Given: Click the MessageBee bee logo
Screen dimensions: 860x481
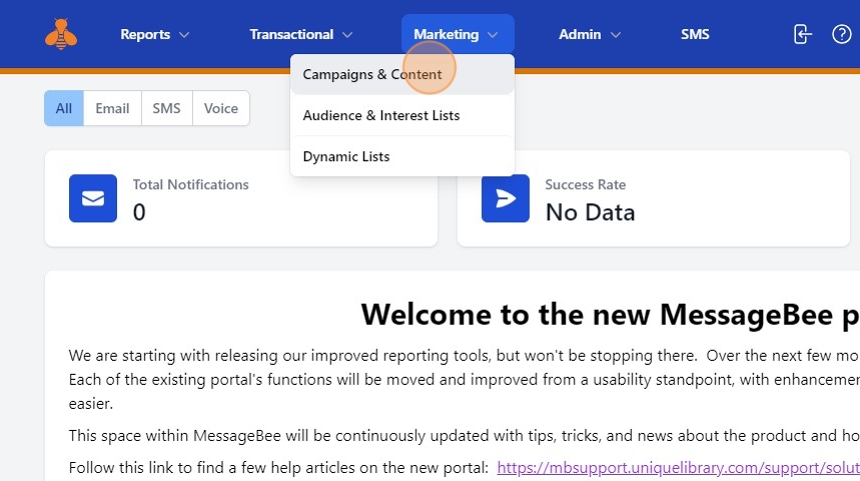Looking at the screenshot, I should pyautogui.click(x=61, y=34).
